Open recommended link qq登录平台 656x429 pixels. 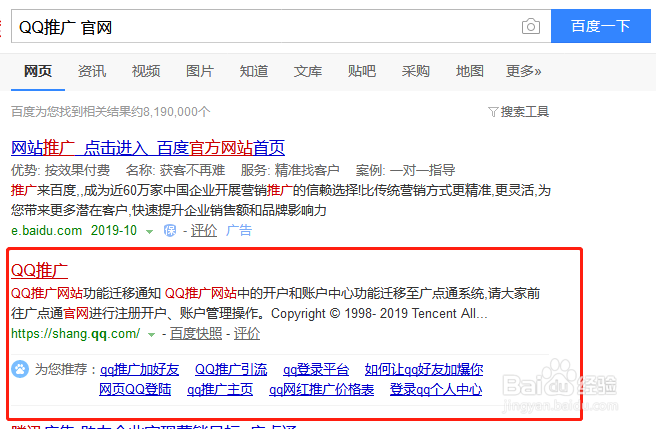(316, 370)
